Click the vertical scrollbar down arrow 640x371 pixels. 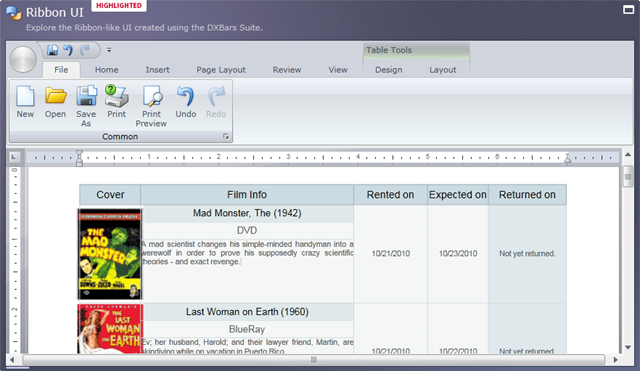click(628, 348)
